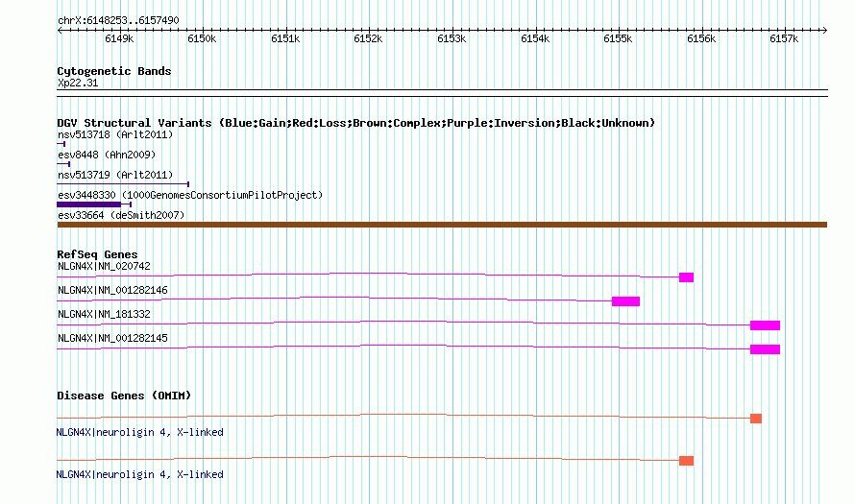
Task: Click the left arrowhead of the ruler
Action: [x=60, y=31]
